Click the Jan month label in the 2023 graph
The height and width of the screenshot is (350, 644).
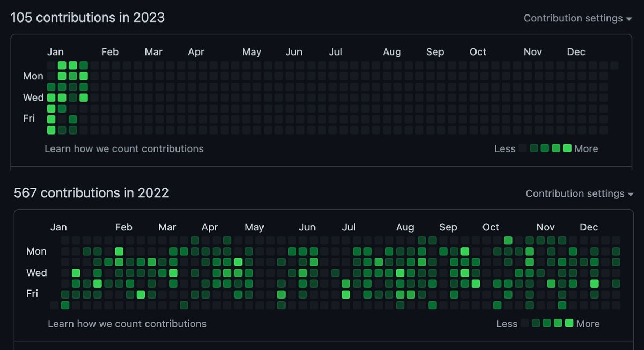[x=55, y=51]
